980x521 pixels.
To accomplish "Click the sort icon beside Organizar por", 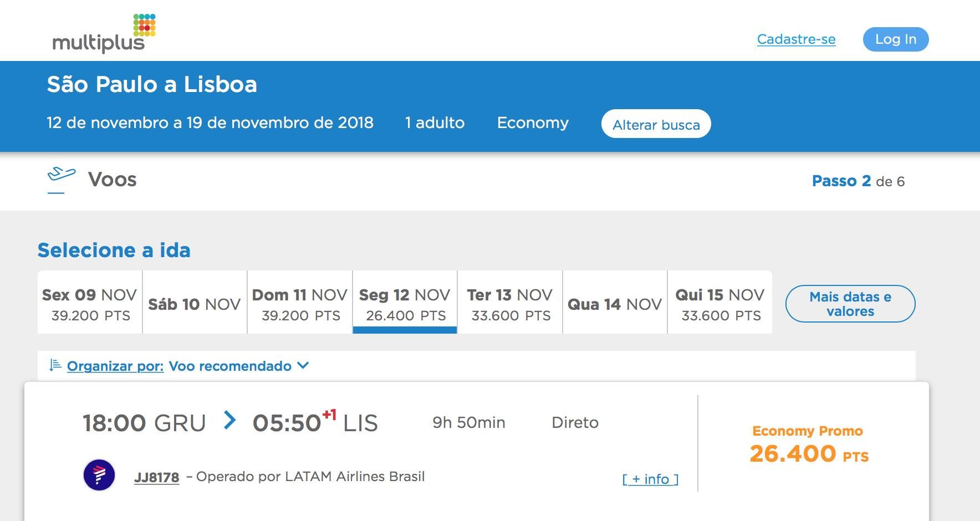I will tap(55, 365).
